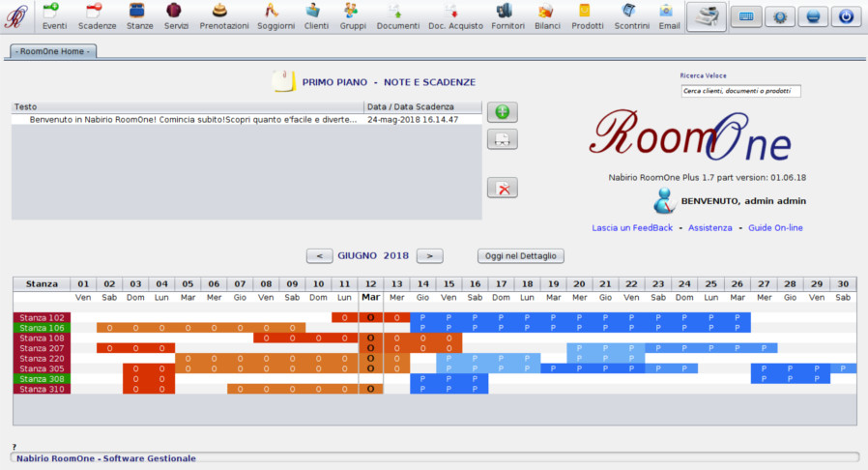The image size is (868, 470).
Task: Click the blue globe toolbar button
Action: (813, 16)
